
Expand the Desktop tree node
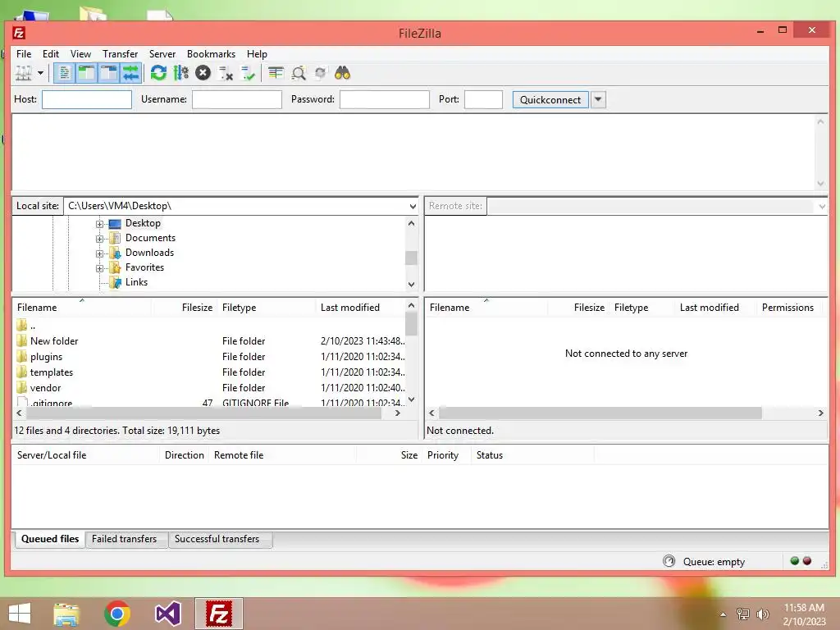99,224
